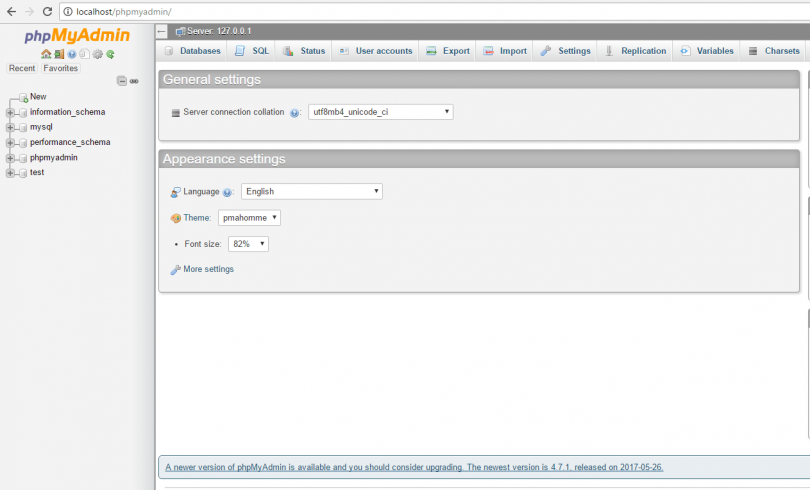Click the More settings link
The image size is (810, 490).
(x=208, y=269)
